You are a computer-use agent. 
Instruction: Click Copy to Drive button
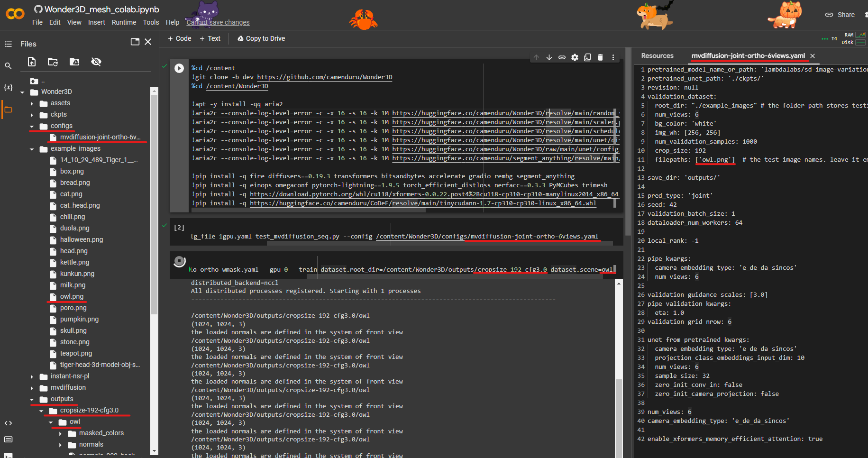click(261, 38)
